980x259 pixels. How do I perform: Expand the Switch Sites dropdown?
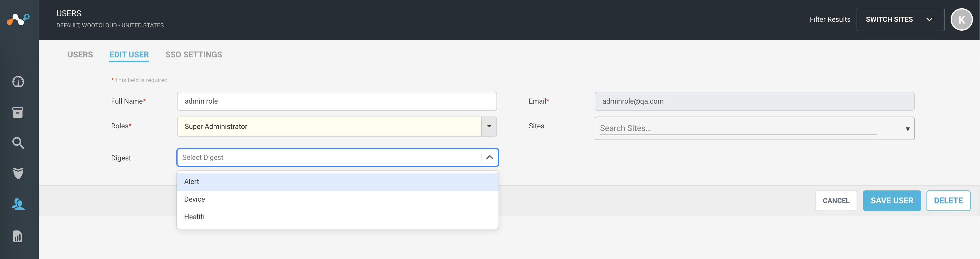(x=900, y=19)
